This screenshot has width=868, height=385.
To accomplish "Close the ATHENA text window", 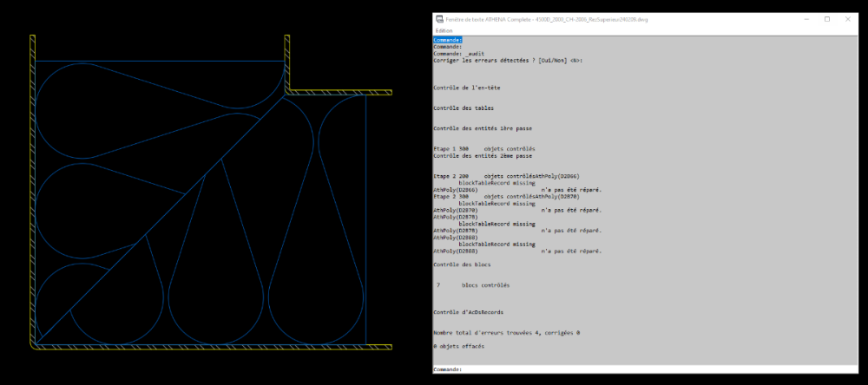I will point(847,19).
